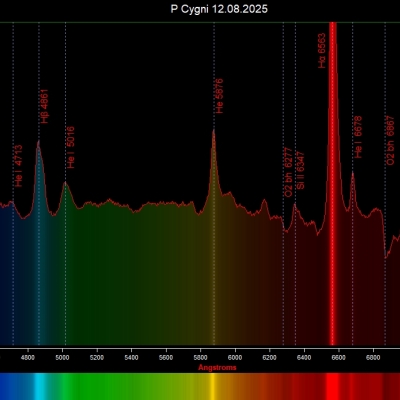Screen dimensions: 400x400
Task: Click the bright red Hα emission column
Action: pos(332,183)
